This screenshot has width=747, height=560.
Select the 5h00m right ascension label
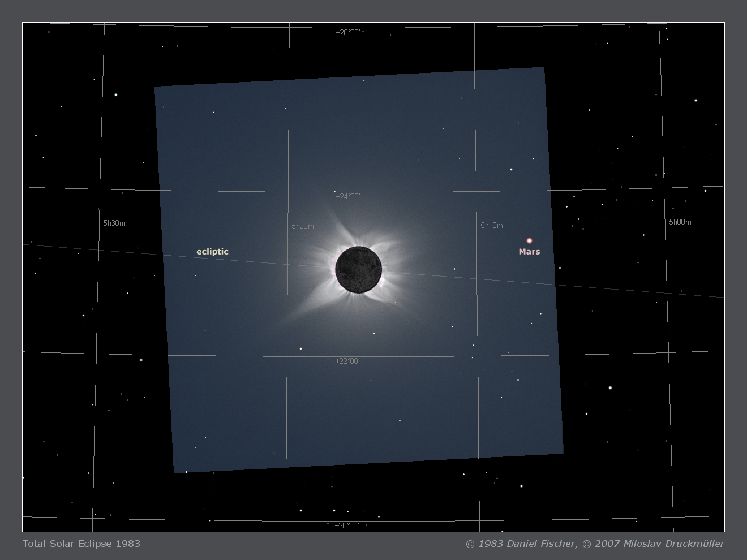680,222
